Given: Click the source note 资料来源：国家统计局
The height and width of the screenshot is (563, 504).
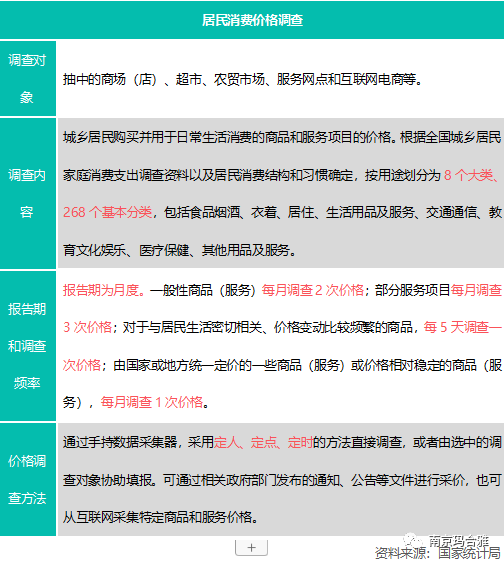Looking at the screenshot, I should coord(438,553).
